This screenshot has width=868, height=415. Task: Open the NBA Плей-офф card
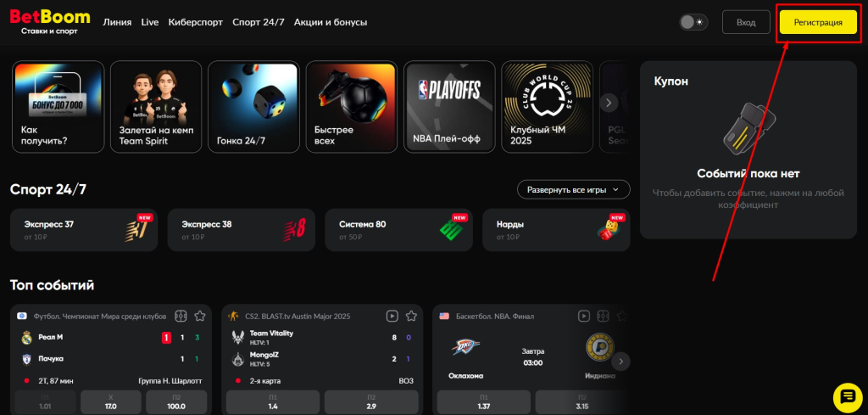449,106
